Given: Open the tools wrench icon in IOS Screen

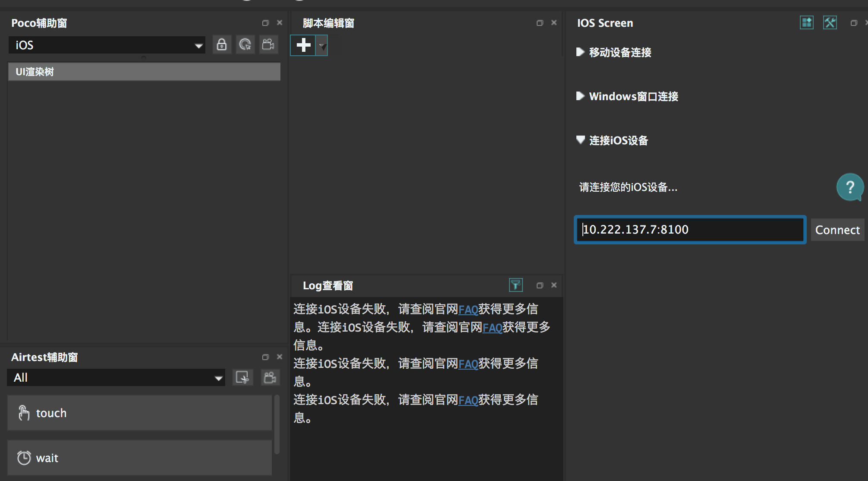Looking at the screenshot, I should point(830,22).
